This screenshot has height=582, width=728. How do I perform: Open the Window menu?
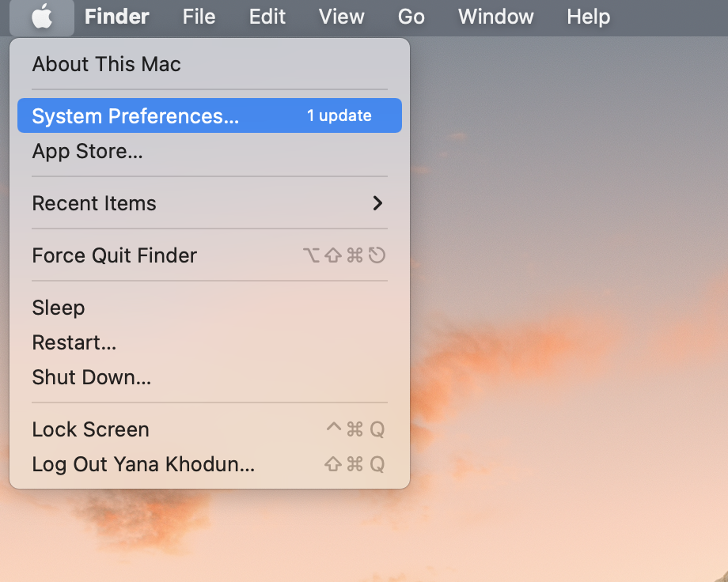point(496,17)
